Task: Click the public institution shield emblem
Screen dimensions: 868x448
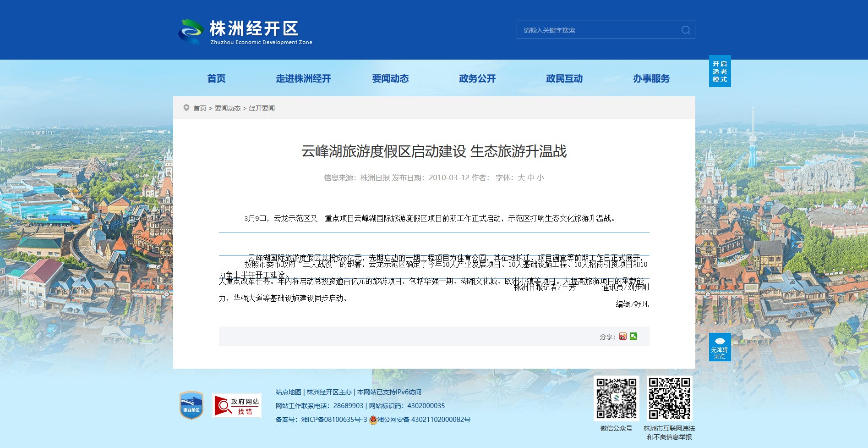Action: click(x=191, y=405)
